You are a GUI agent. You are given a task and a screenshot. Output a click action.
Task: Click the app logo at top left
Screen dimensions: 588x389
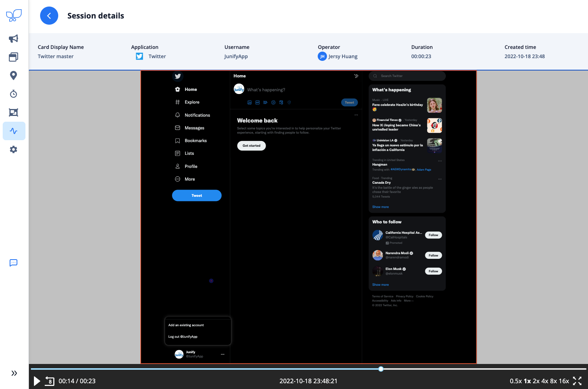14,15
